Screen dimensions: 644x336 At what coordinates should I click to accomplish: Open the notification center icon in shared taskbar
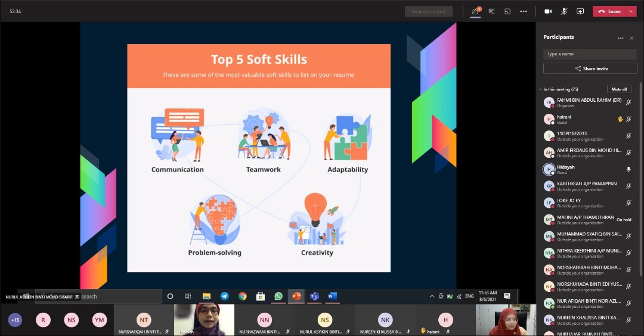507,296
